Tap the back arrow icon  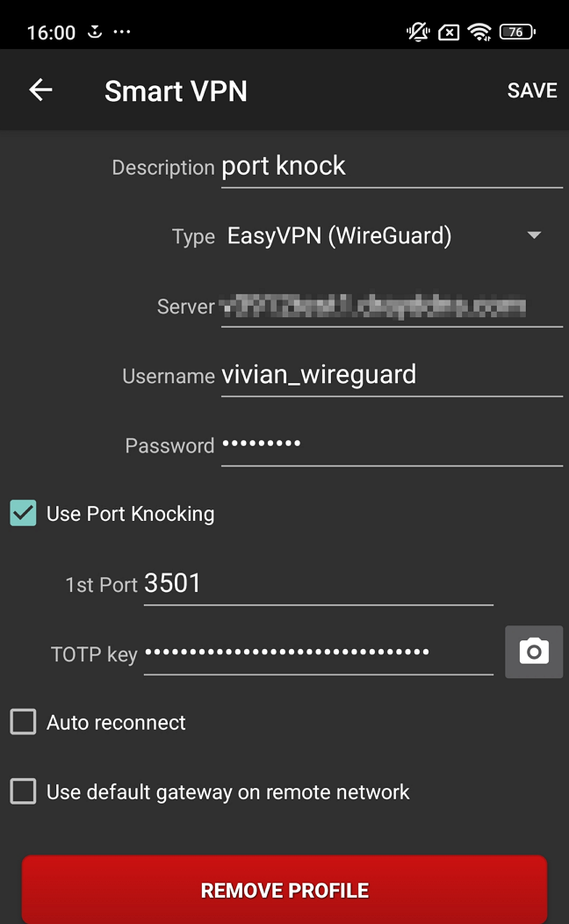[x=40, y=90]
